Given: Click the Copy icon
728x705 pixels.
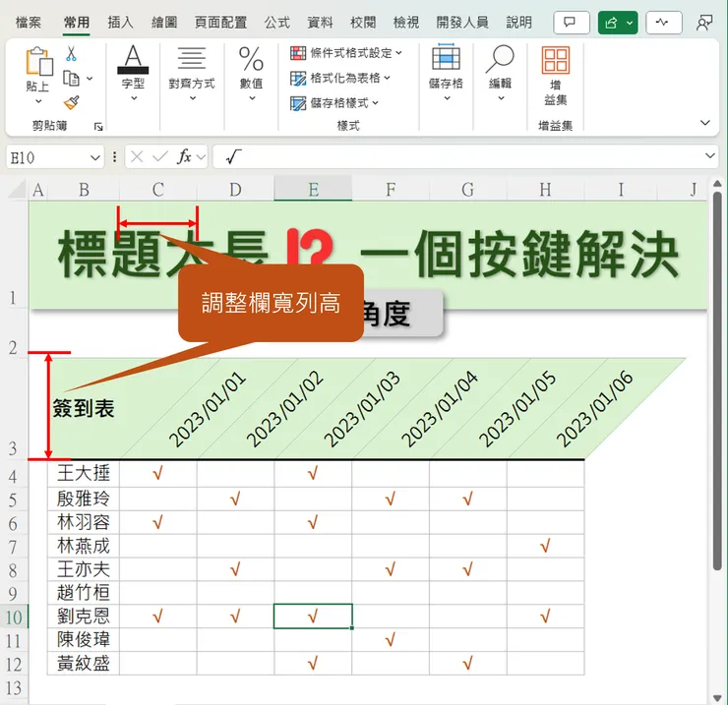Looking at the screenshot, I should click(x=71, y=78).
